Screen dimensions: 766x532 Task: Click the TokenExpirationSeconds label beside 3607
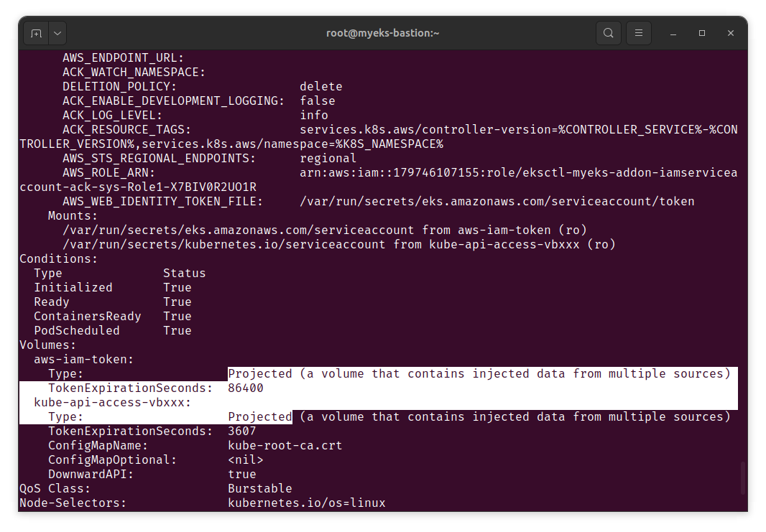131,431
